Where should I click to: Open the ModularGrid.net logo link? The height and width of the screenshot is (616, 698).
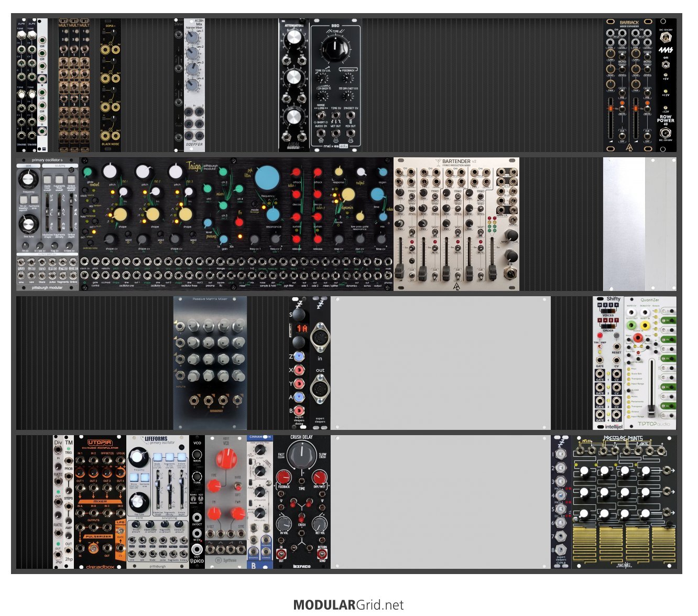click(348, 605)
